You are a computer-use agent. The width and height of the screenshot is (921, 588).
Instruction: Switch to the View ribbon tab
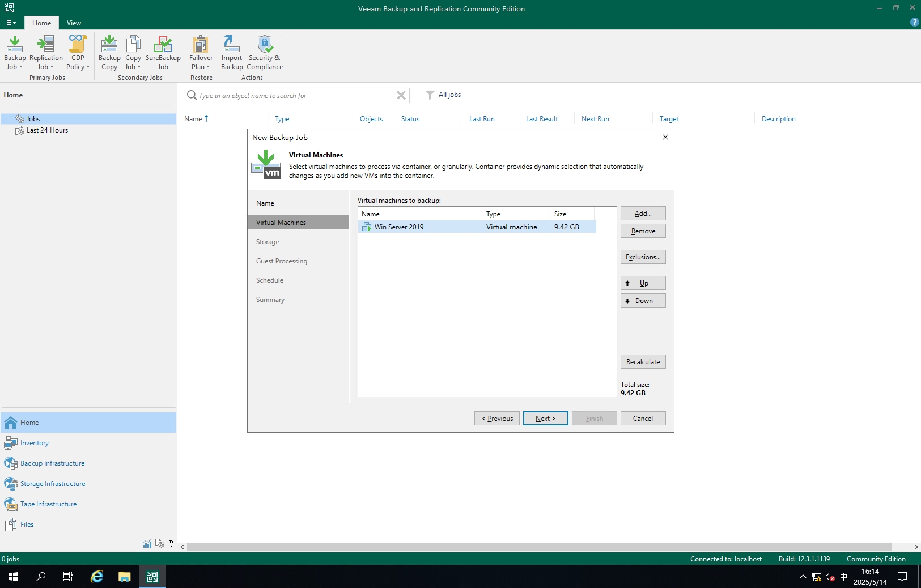(x=74, y=23)
